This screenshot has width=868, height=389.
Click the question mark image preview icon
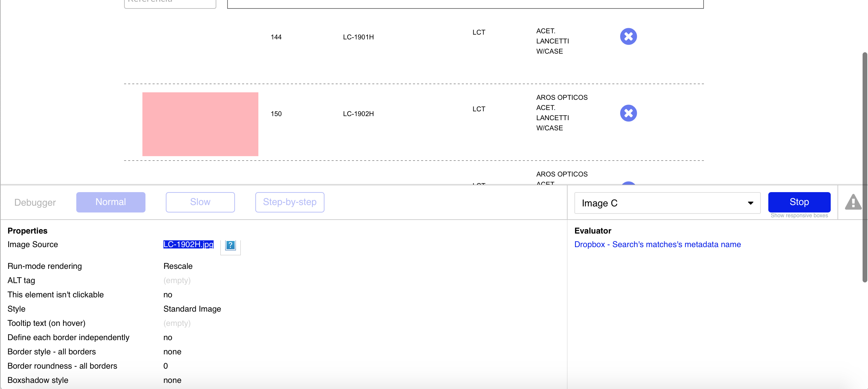pyautogui.click(x=230, y=245)
